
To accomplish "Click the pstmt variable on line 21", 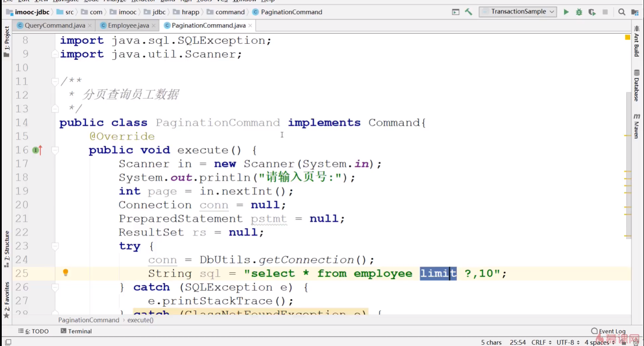I will point(269,219).
